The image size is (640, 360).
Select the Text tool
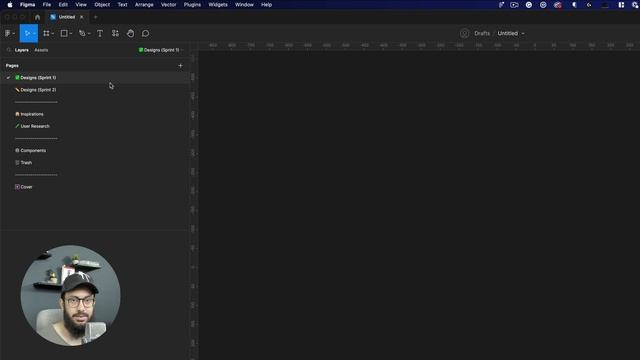coord(100,33)
